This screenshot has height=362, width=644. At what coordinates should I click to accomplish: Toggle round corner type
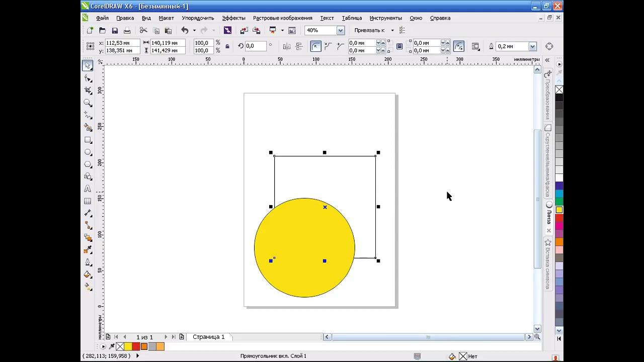(x=315, y=46)
